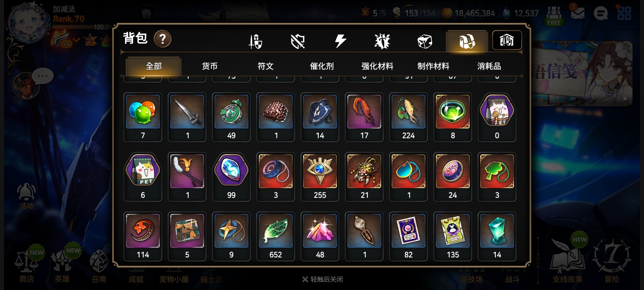
Task: Select the pet food bag item with 6
Action: click(x=143, y=177)
